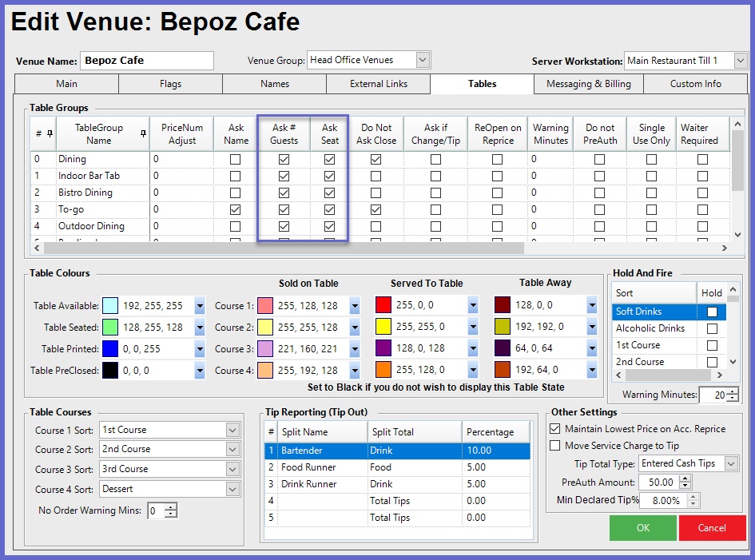Open Course 4 Sort dropdown
This screenshot has width=755, height=560.
point(232,489)
